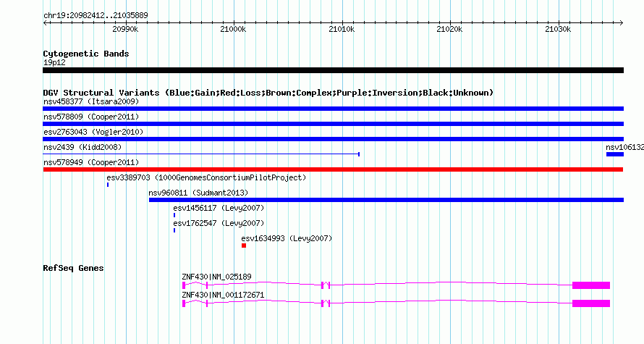Open the nsv2439 (Kidd2008) label
This screenshot has width=644, height=344.
coord(82,147)
